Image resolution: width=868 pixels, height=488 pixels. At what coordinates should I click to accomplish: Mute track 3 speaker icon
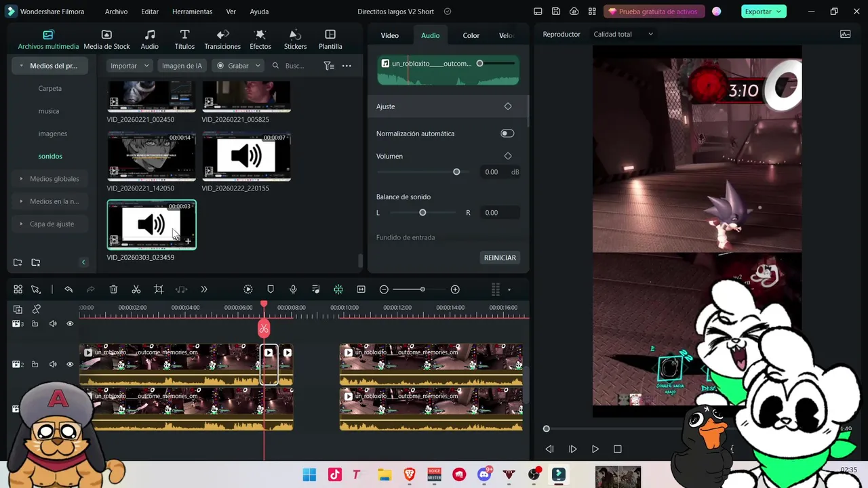point(53,324)
